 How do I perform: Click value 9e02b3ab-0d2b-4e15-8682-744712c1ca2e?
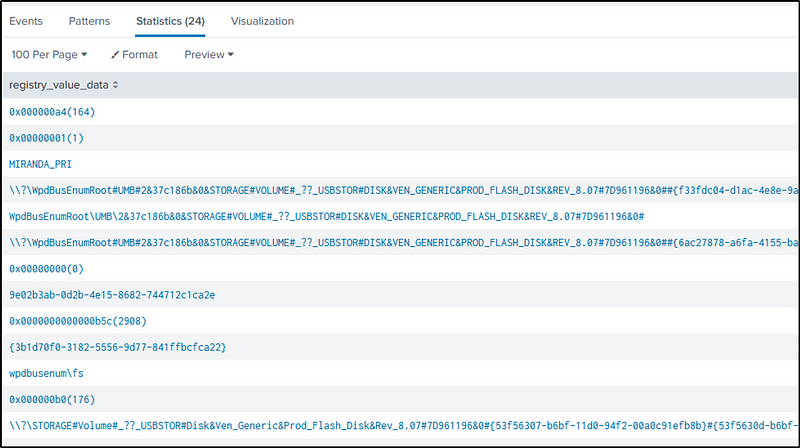point(112,294)
